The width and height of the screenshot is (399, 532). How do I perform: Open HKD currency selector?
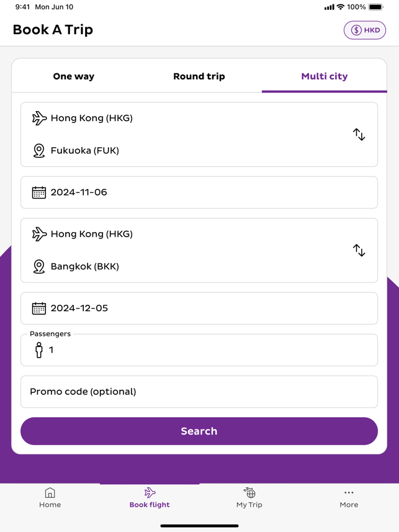(365, 30)
